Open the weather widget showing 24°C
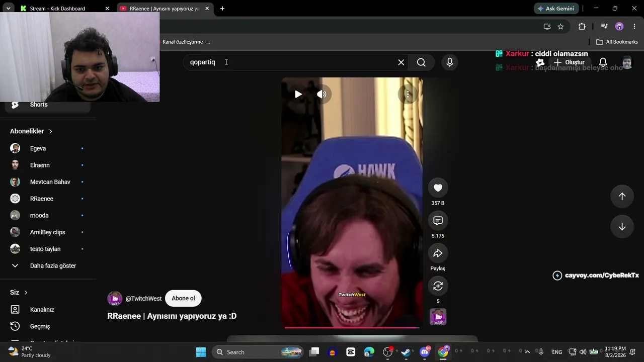This screenshot has width=644, height=362. 29,352
